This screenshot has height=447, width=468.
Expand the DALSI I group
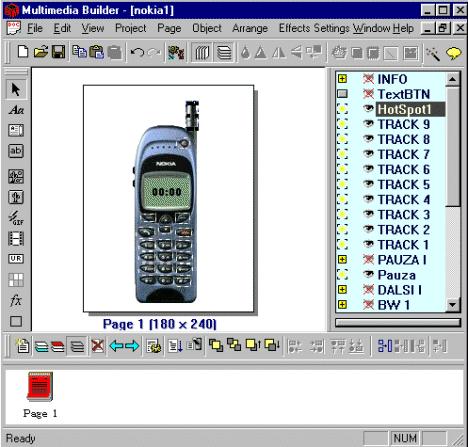(342, 289)
